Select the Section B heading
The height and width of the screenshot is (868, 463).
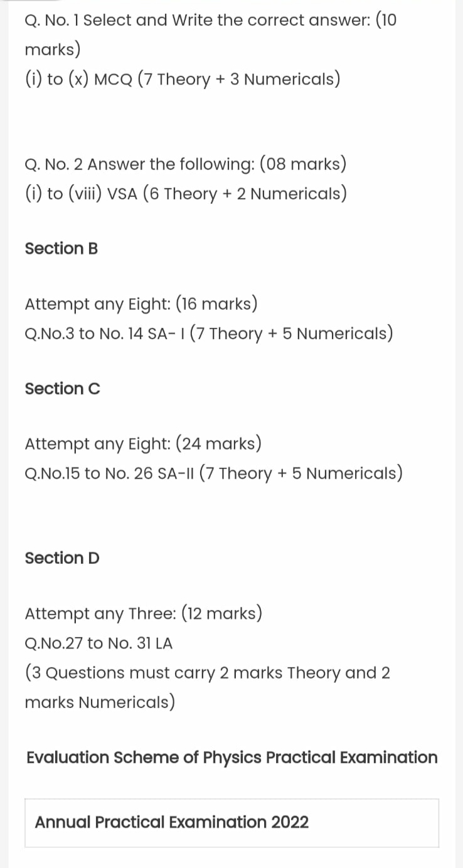pos(61,248)
